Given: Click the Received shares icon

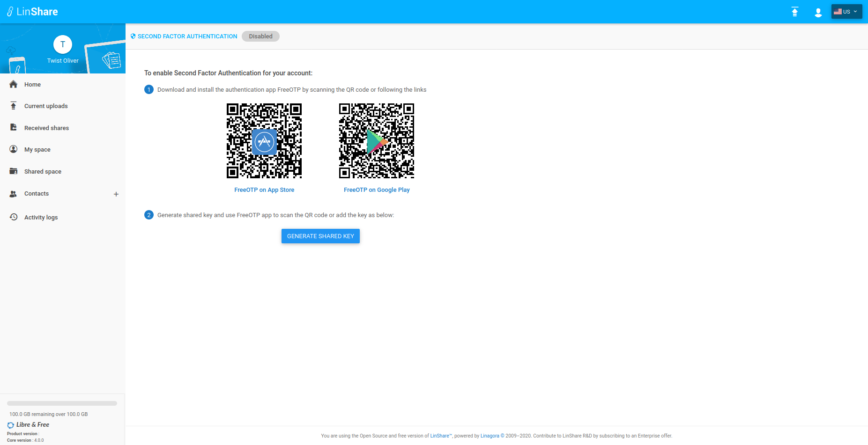Looking at the screenshot, I should pyautogui.click(x=14, y=127).
